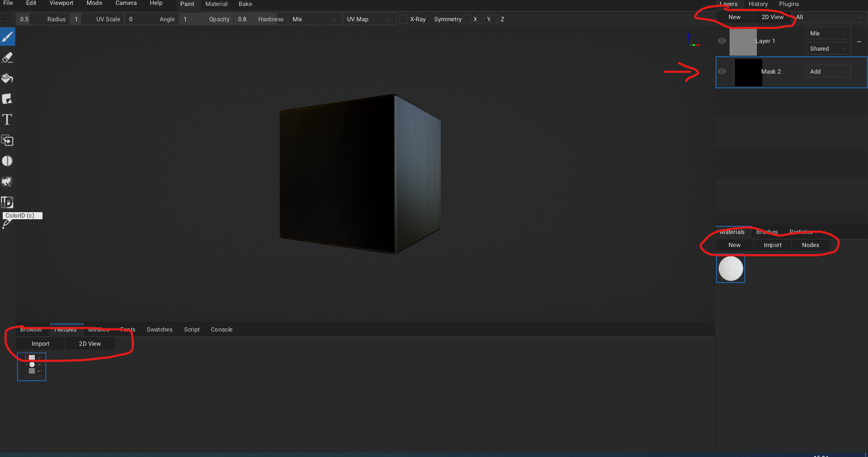This screenshot has width=868, height=457.
Task: Open the History tab
Action: pyautogui.click(x=758, y=4)
